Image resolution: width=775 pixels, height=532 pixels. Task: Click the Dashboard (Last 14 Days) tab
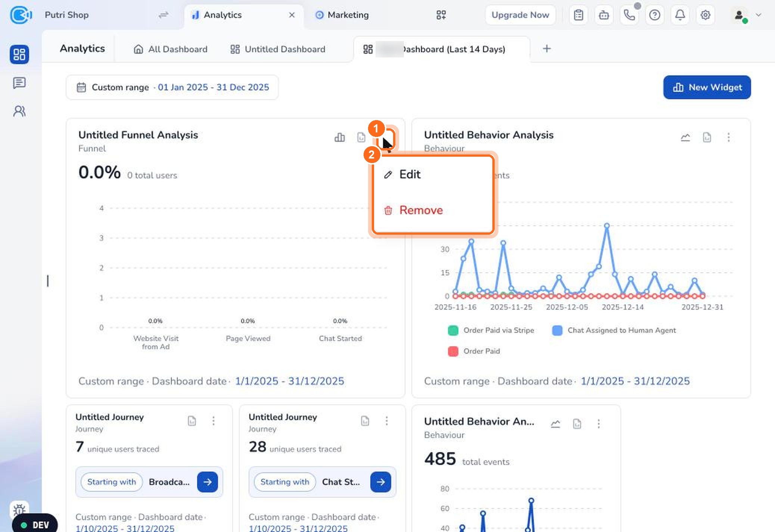point(442,49)
